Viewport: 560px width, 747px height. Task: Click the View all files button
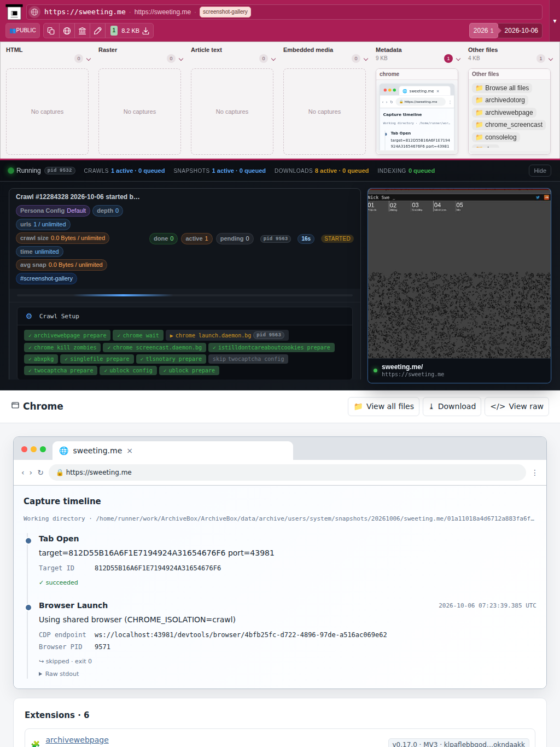[384, 406]
